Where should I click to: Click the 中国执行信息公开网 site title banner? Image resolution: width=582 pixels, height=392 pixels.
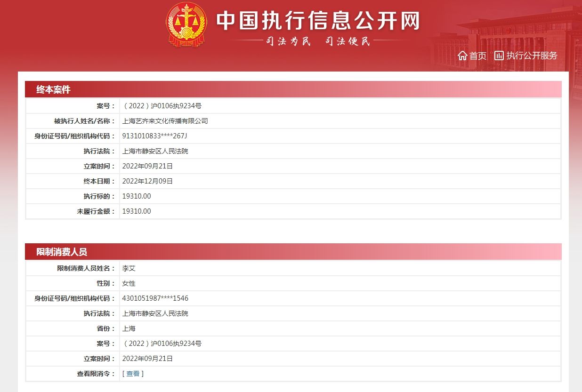pos(319,21)
